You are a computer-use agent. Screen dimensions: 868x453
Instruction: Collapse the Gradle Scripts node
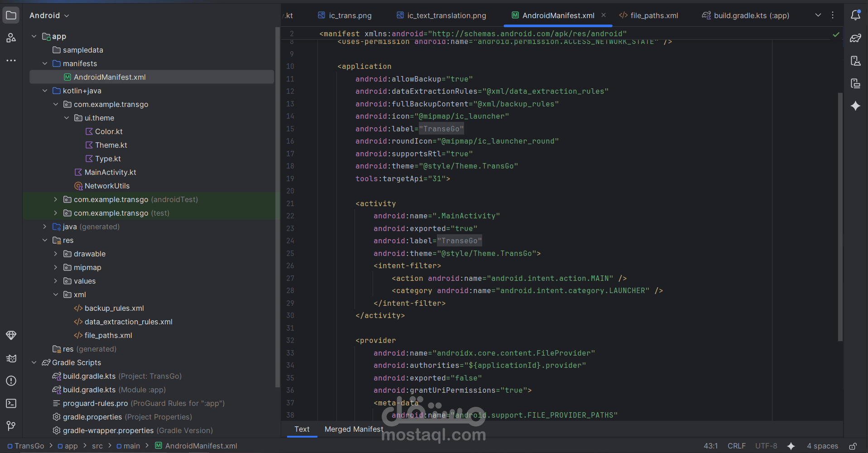[34, 362]
